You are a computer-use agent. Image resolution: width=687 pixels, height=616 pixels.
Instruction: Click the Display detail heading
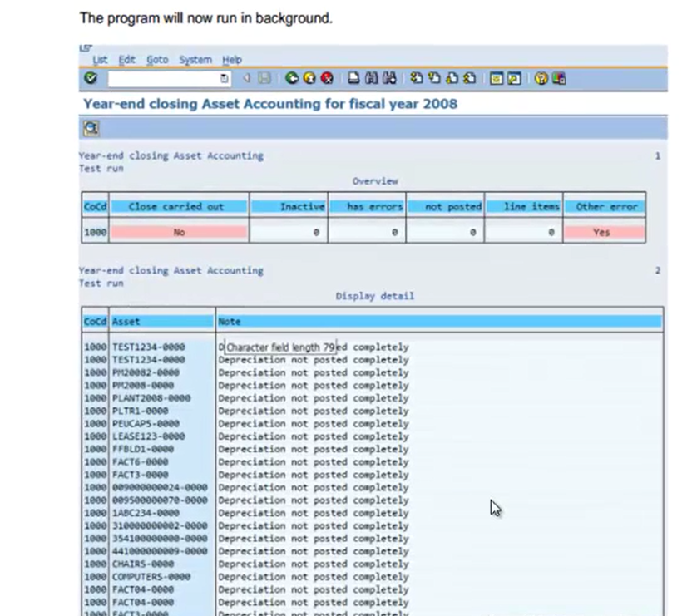point(375,296)
